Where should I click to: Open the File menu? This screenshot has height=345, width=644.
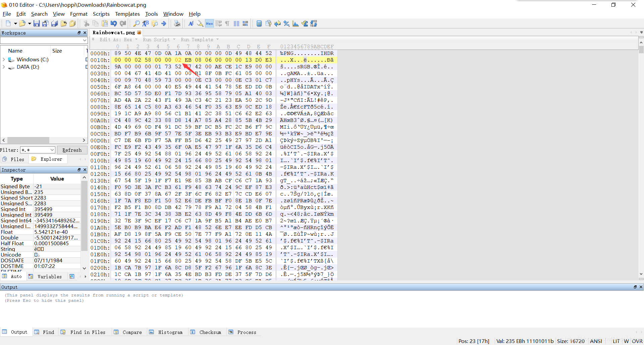pyautogui.click(x=7, y=14)
